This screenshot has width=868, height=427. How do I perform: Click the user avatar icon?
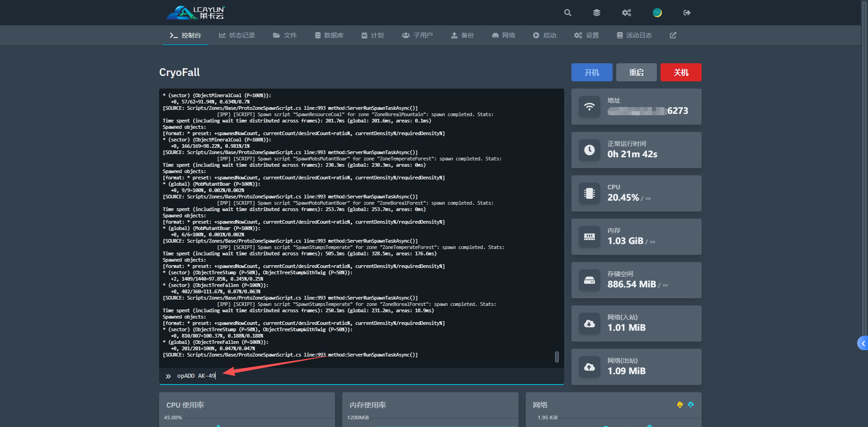tap(657, 13)
